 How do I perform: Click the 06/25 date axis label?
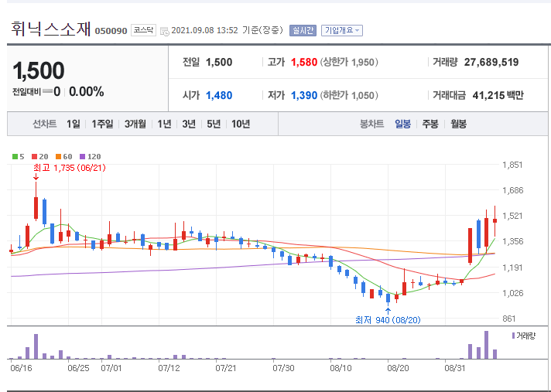[x=78, y=368]
